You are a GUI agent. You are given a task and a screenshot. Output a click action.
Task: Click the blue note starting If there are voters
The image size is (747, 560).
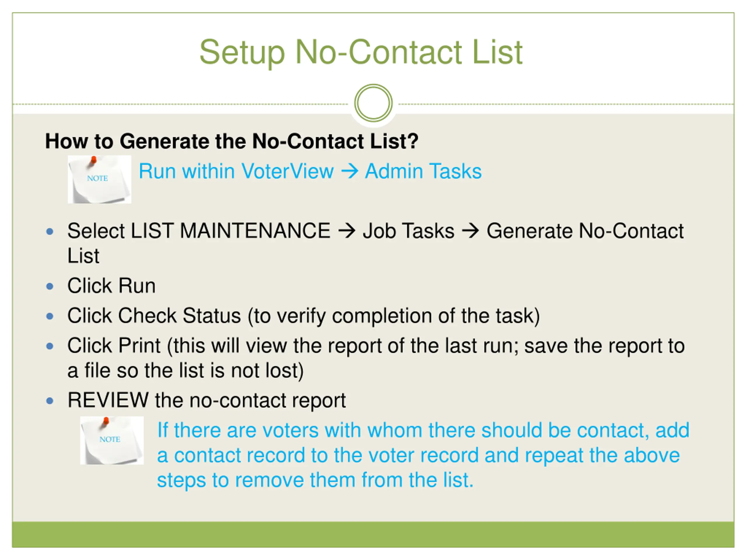point(423,455)
